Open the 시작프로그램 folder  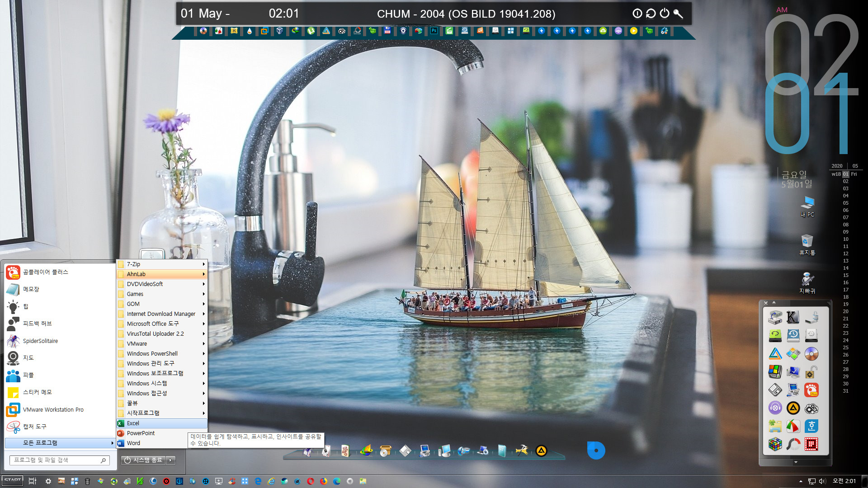point(162,413)
